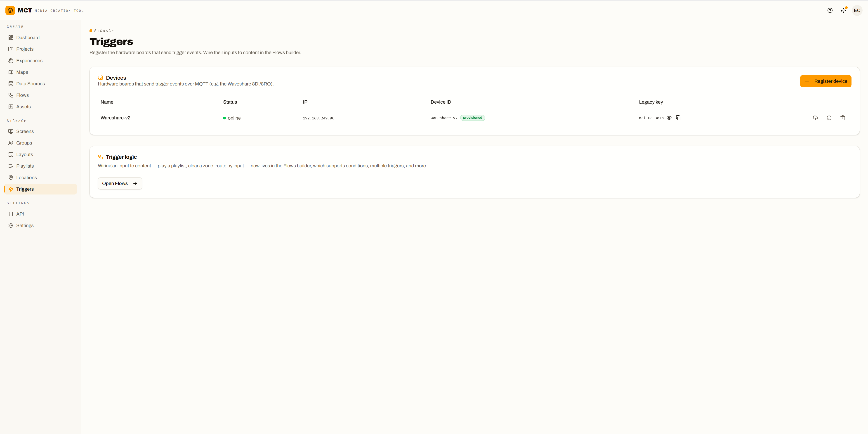Navigate to Groups
The image size is (868, 434).
40,143
